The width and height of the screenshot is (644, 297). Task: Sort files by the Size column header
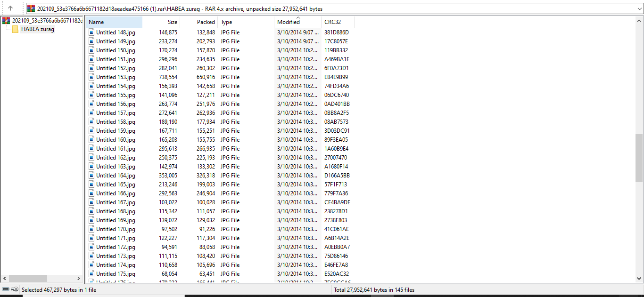tap(161, 22)
